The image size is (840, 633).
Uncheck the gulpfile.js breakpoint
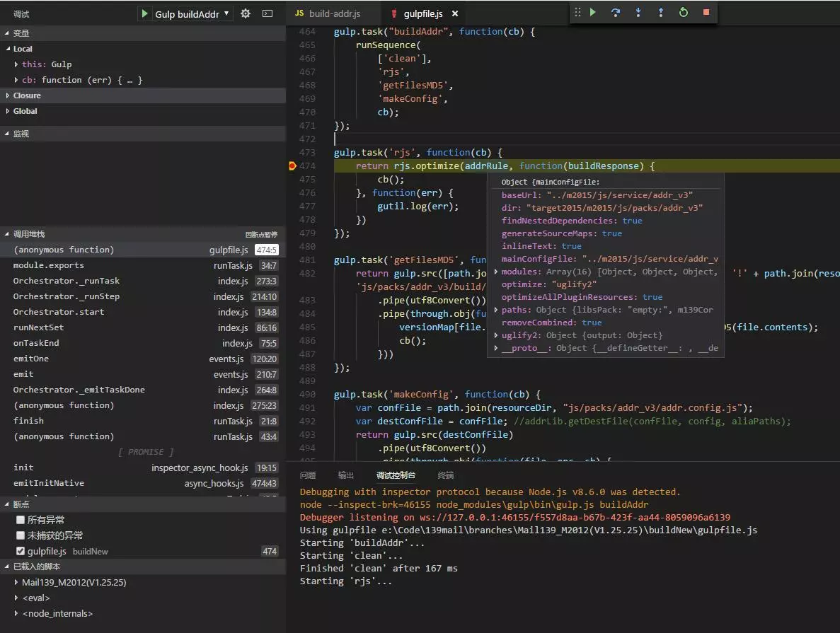pos(21,551)
